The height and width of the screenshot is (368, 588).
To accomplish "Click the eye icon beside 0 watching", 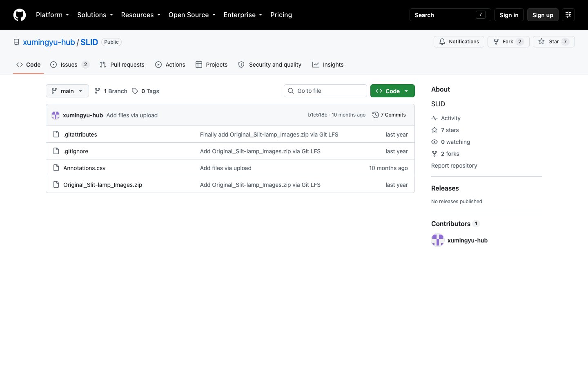I will [x=434, y=142].
